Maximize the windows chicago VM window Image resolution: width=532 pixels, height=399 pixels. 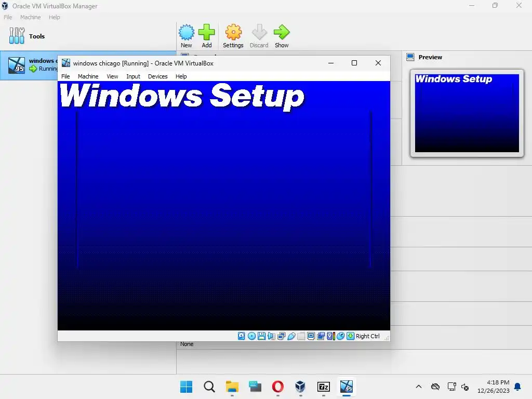[x=354, y=63]
